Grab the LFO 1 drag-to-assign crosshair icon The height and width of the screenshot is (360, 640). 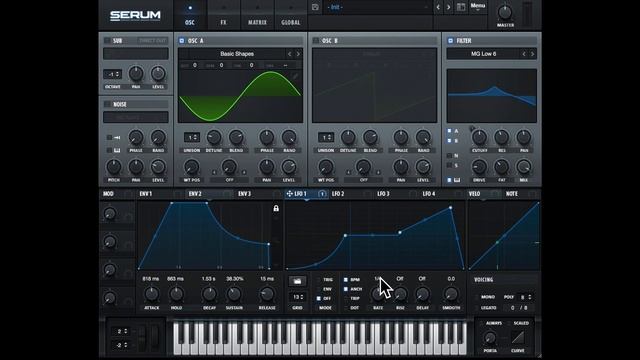(289, 194)
